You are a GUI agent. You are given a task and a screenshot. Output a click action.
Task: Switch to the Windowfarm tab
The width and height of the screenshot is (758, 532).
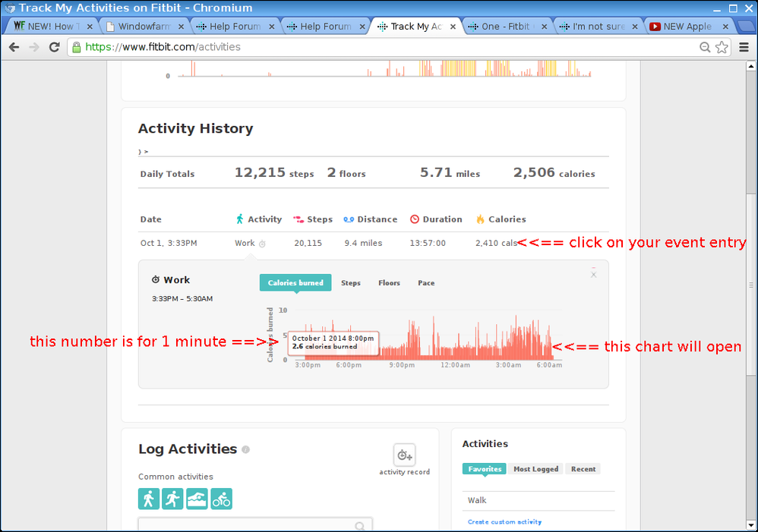[144, 26]
